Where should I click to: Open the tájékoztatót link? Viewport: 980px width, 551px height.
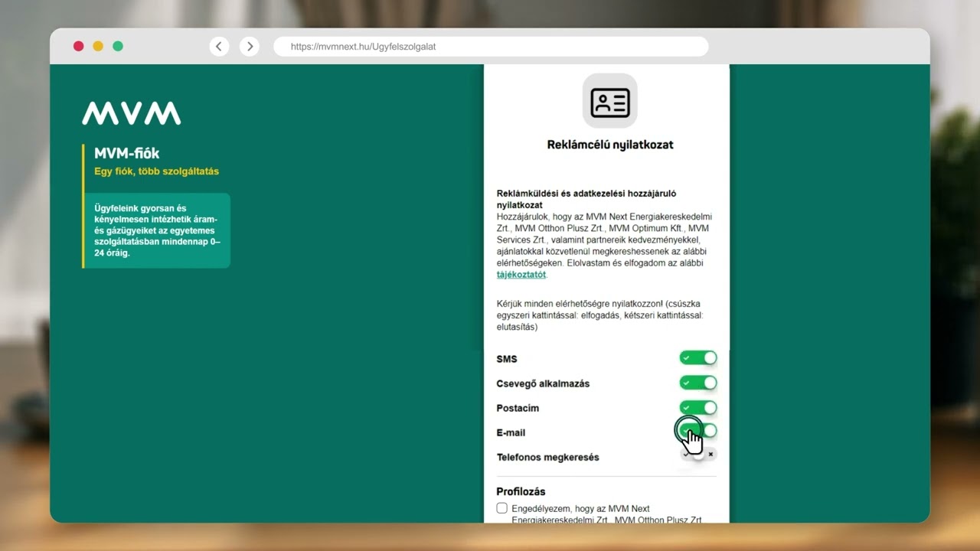[521, 274]
